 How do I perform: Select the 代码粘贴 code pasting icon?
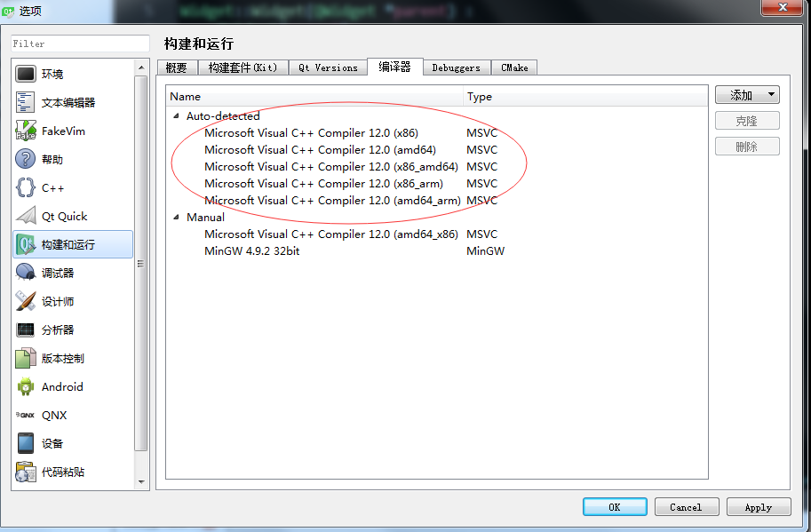tap(26, 472)
